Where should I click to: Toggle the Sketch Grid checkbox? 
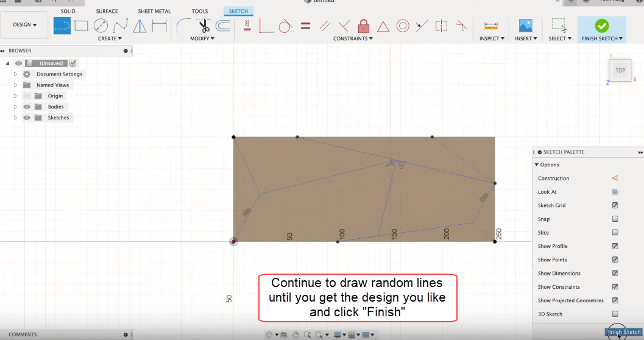coord(615,205)
